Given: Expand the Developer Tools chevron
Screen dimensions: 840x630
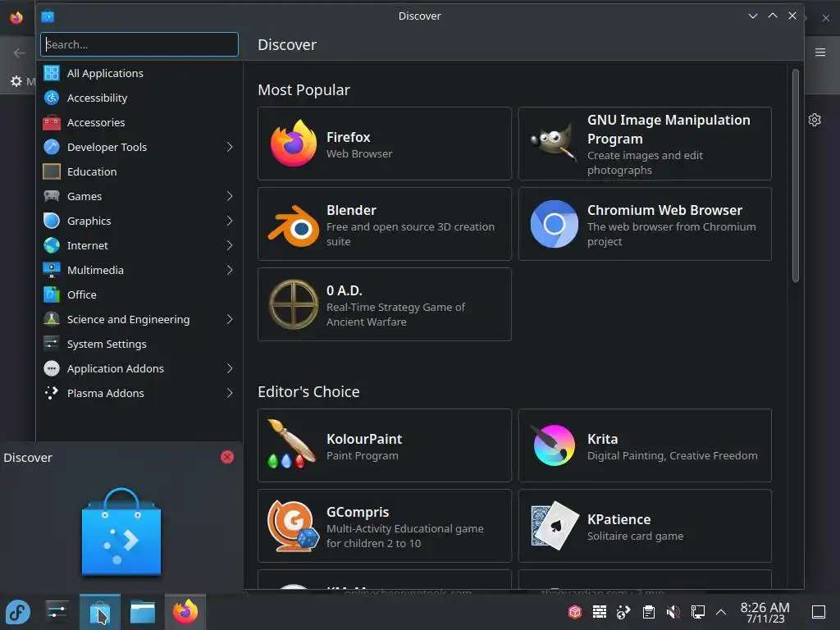Looking at the screenshot, I should pyautogui.click(x=230, y=147).
